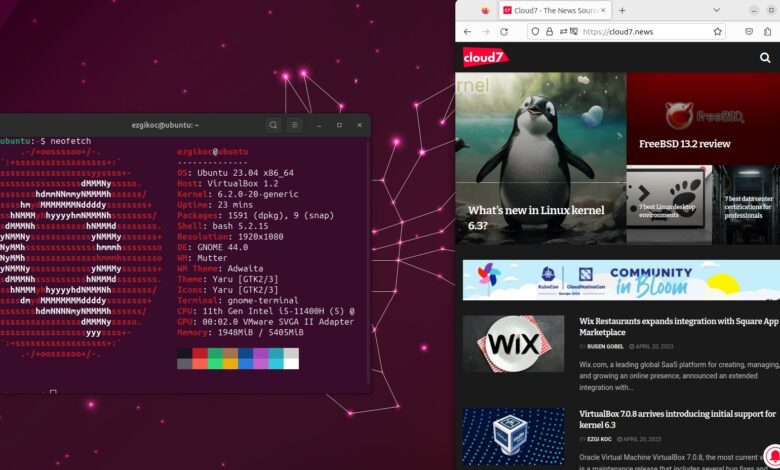Click the 'GNOME 44.0' DE value

(x=223, y=247)
